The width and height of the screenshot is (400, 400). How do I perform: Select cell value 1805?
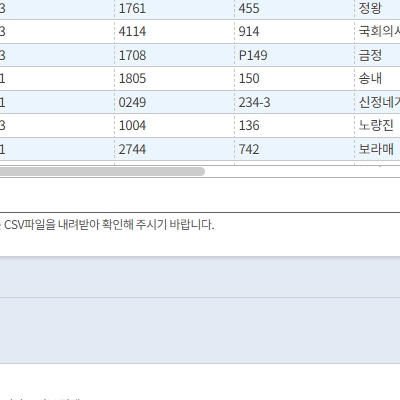[x=132, y=79]
